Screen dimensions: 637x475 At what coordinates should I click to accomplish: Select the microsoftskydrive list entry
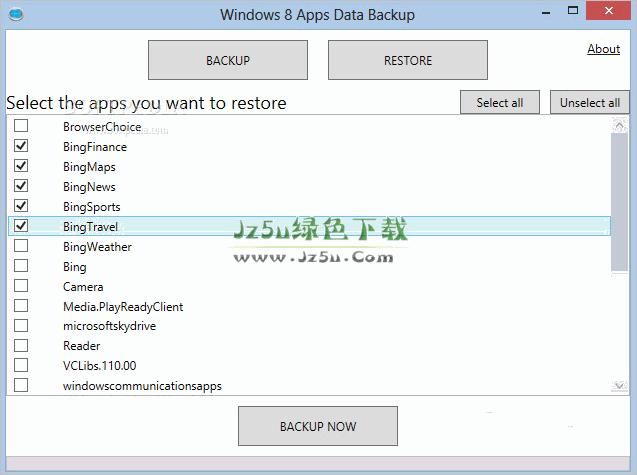[x=109, y=326]
